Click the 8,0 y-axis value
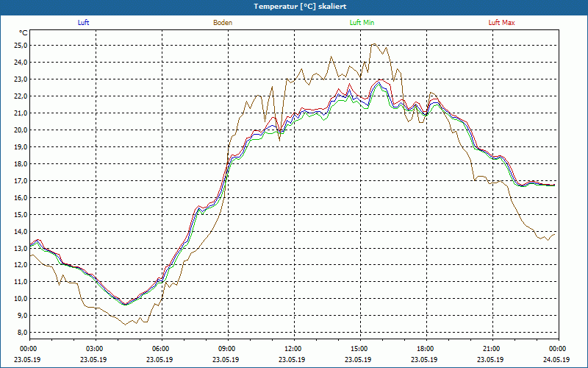Image resolution: width=588 pixels, height=368 pixels. (x=23, y=333)
